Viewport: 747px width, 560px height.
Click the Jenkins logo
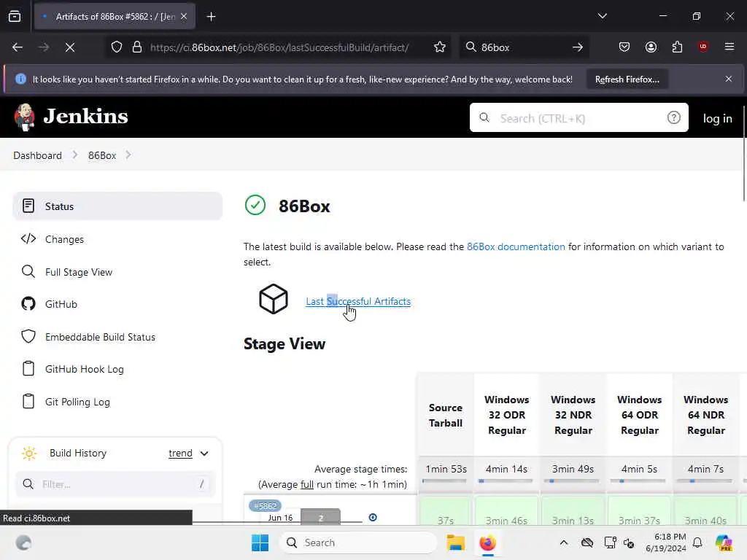tap(71, 117)
